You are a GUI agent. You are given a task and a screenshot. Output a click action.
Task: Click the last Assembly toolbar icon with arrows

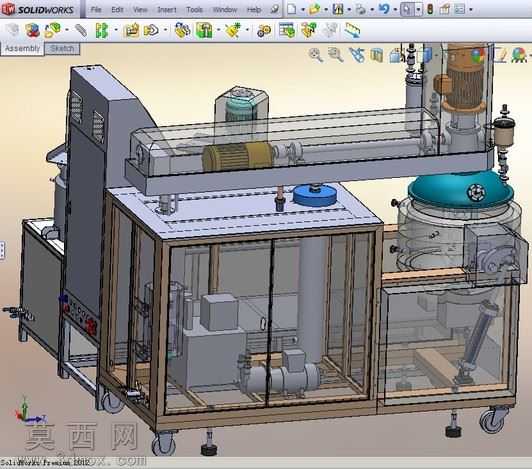[352, 30]
